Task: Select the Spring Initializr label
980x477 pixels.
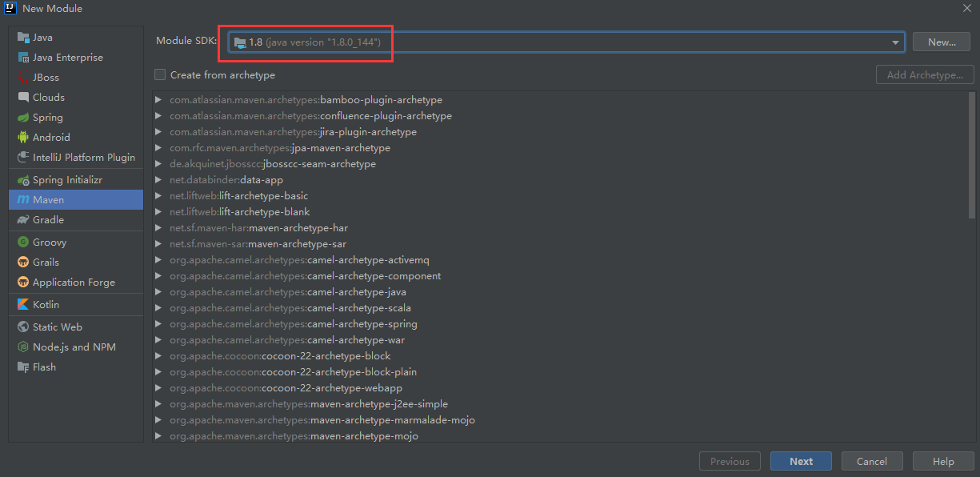Action: 67,180
